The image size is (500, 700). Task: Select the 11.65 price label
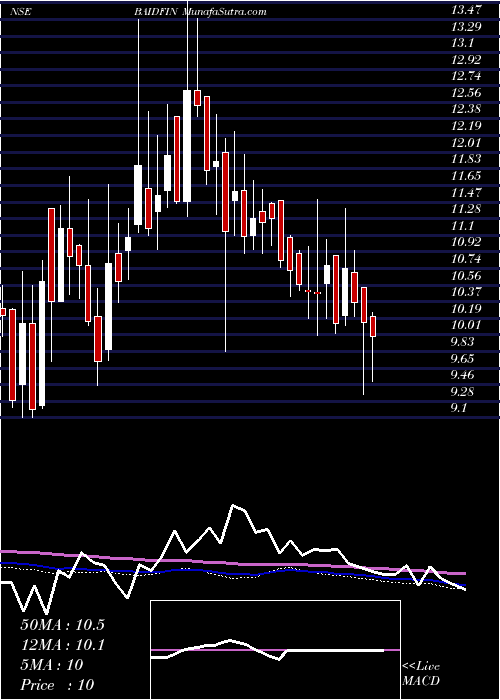[x=466, y=176]
